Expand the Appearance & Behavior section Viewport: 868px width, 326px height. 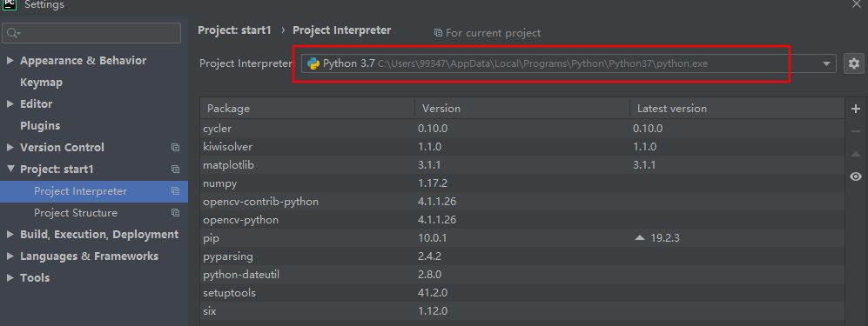10,60
